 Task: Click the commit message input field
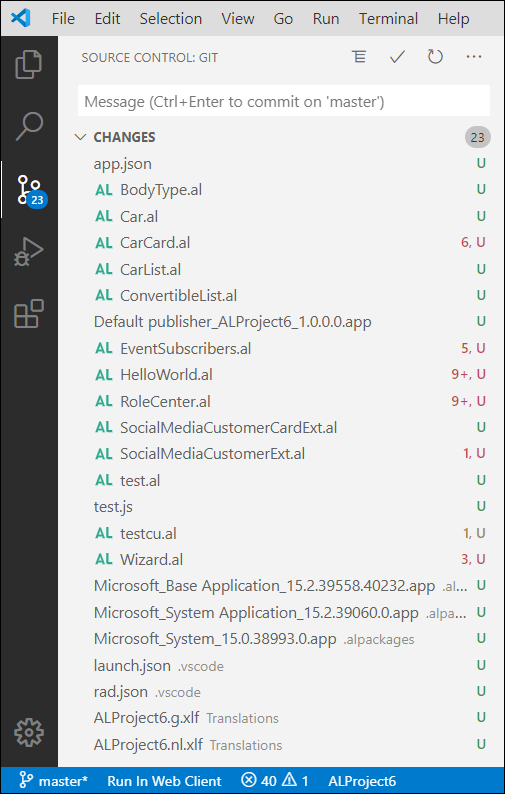(284, 101)
